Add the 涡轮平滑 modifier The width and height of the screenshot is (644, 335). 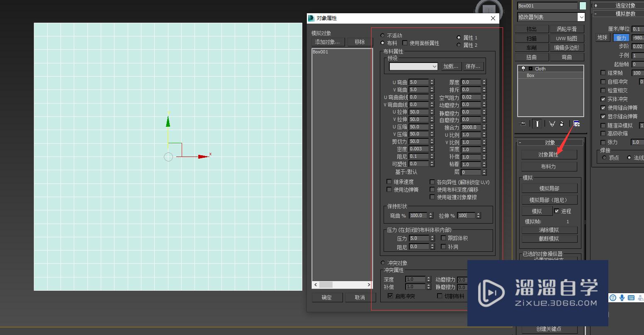pyautogui.click(x=566, y=29)
